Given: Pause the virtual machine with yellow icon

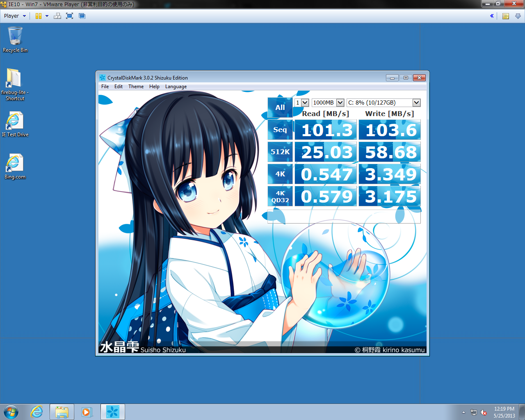Looking at the screenshot, I should tap(39, 16).
